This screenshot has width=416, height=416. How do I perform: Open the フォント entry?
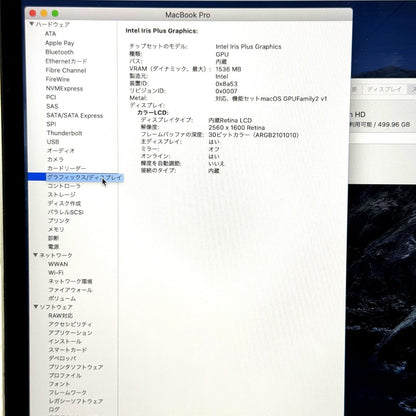click(x=59, y=384)
